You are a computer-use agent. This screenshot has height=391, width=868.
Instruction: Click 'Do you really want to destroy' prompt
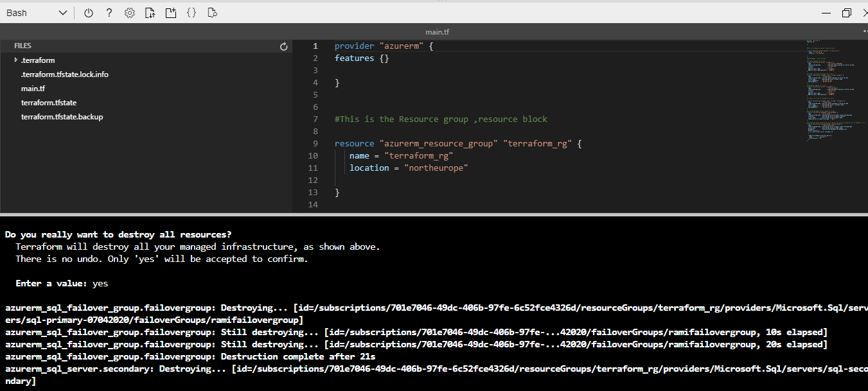[118, 234]
